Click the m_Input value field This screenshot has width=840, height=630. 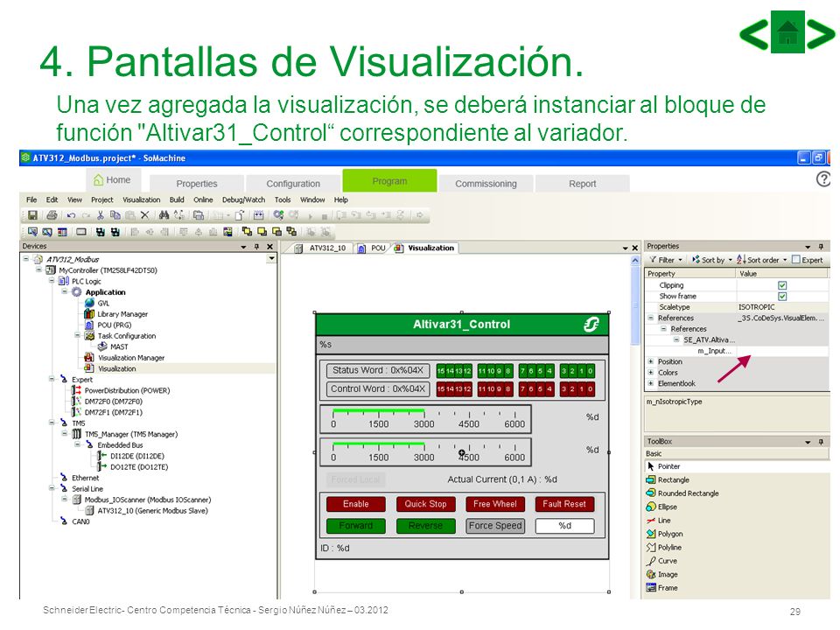[782, 351]
